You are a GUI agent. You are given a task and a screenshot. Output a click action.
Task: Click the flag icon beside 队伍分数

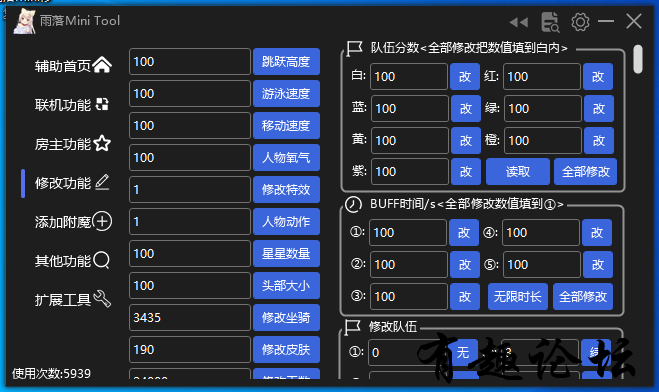[x=354, y=48]
